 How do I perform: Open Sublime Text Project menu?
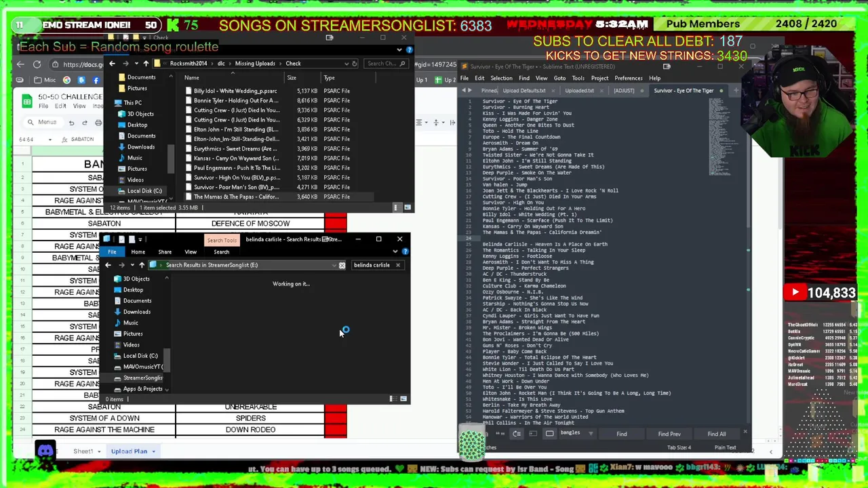point(599,78)
